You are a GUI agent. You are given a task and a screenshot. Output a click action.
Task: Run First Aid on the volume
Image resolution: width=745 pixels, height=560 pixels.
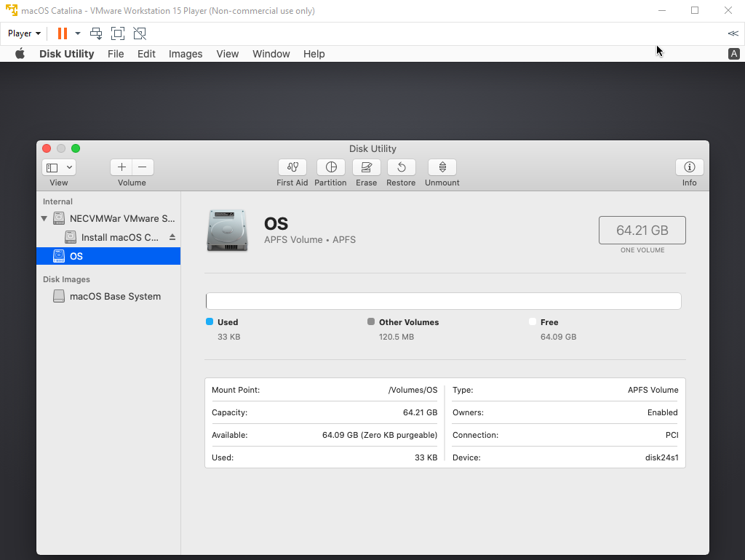[292, 167]
